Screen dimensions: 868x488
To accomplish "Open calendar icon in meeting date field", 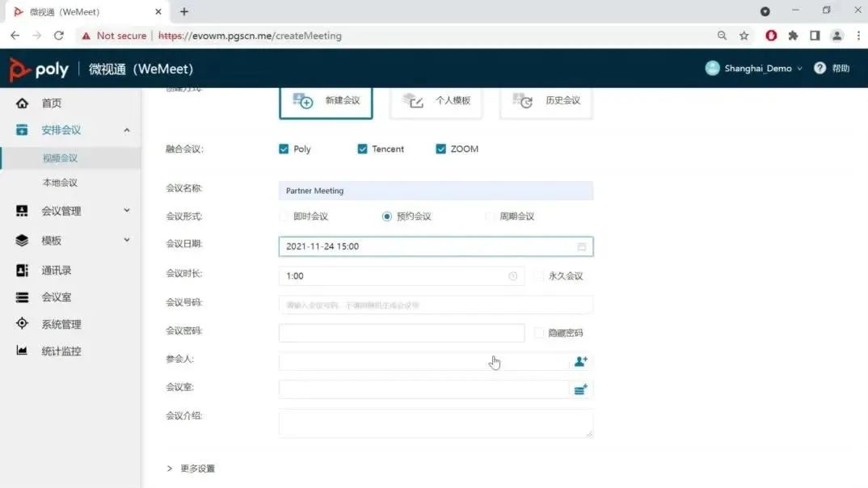I will pyautogui.click(x=581, y=246).
